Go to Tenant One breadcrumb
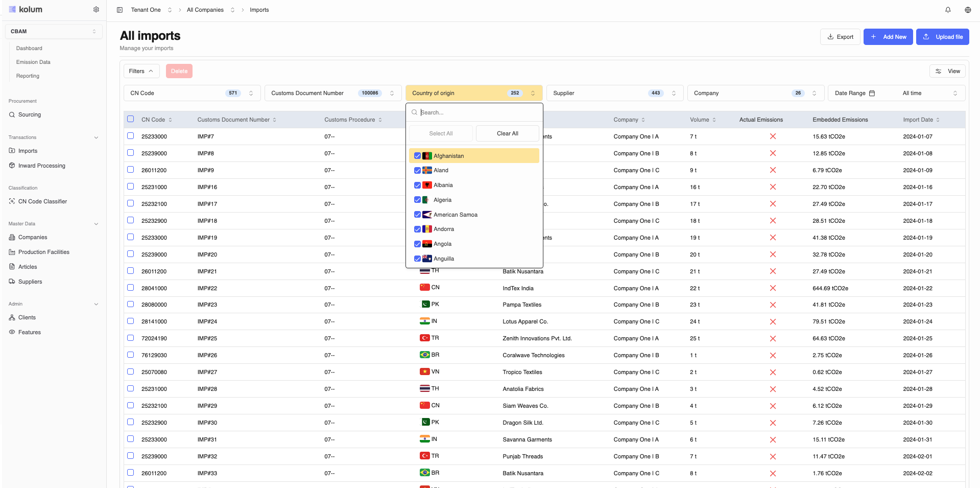 point(146,10)
